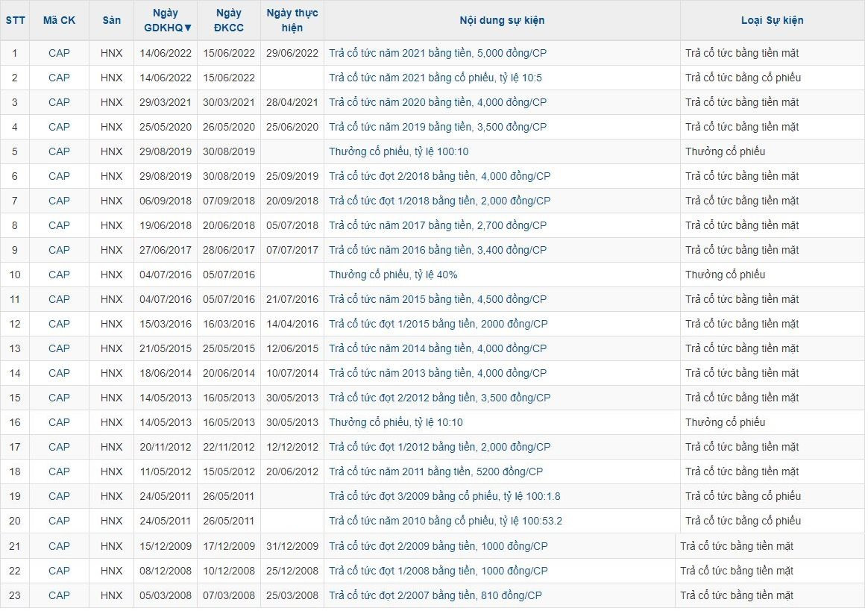The image size is (868, 611).
Task: Sort by Ngày GDKHQ column header
Action: pos(166,20)
